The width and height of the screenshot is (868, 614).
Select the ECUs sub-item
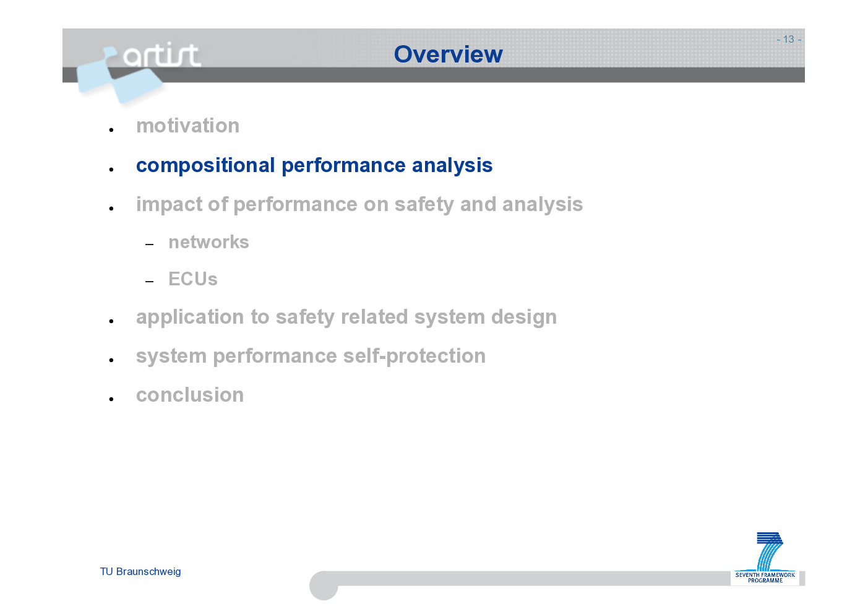click(x=193, y=279)
